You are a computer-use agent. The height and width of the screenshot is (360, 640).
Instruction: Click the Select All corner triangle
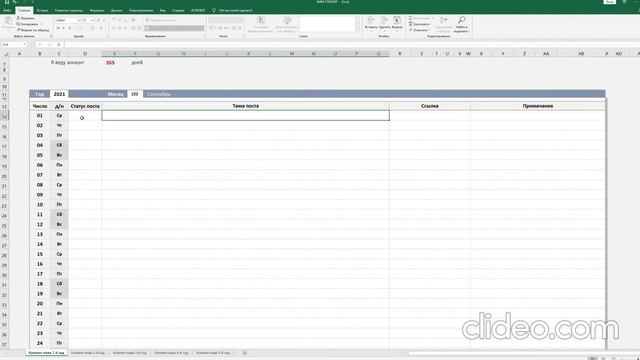(6, 53)
